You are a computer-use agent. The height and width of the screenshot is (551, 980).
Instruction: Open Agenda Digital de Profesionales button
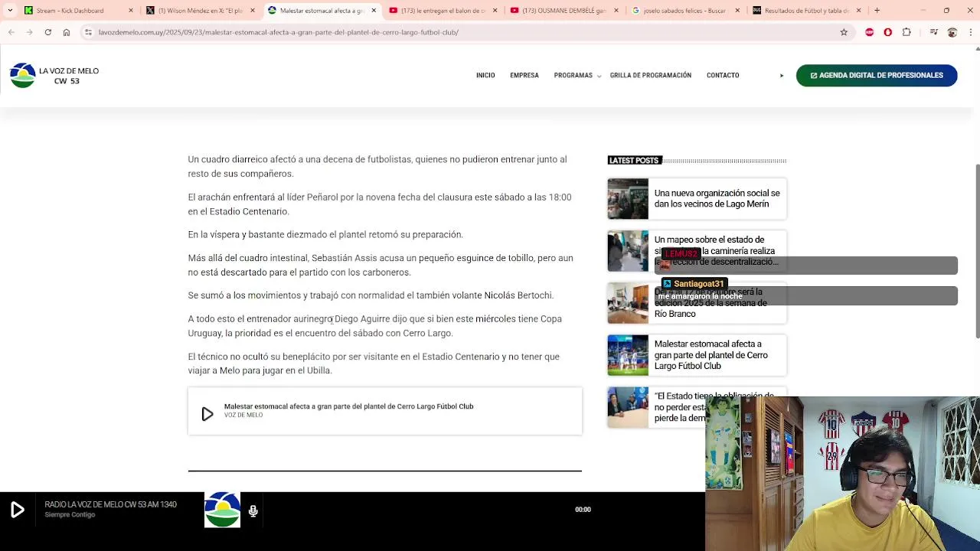tap(877, 75)
